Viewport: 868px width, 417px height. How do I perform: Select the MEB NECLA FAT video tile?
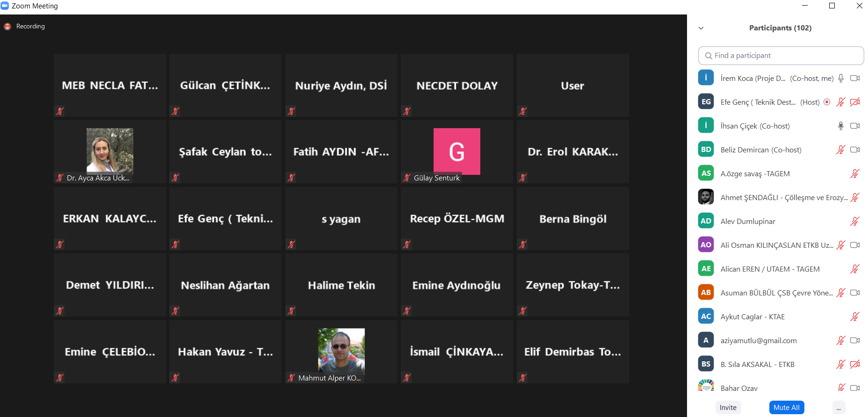coord(110,85)
